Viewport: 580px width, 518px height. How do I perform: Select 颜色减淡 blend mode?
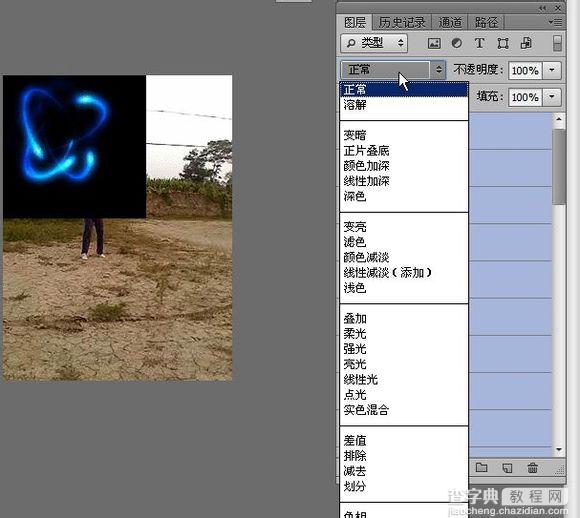404,257
